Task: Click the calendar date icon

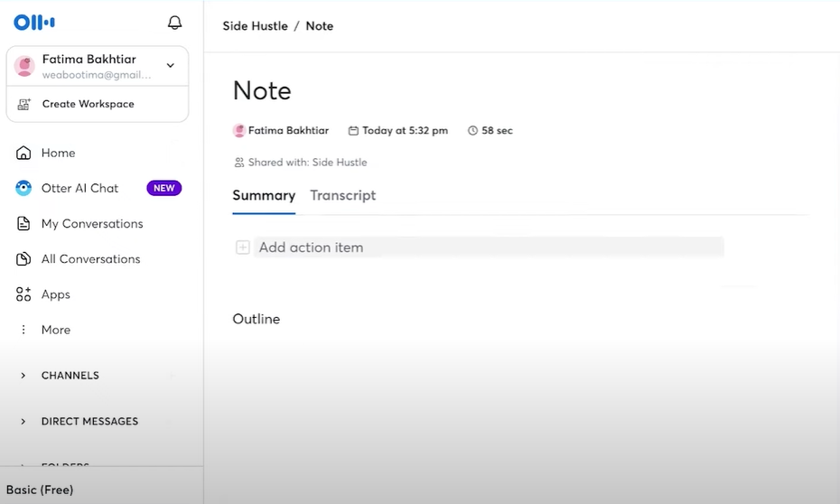Action: (x=353, y=130)
